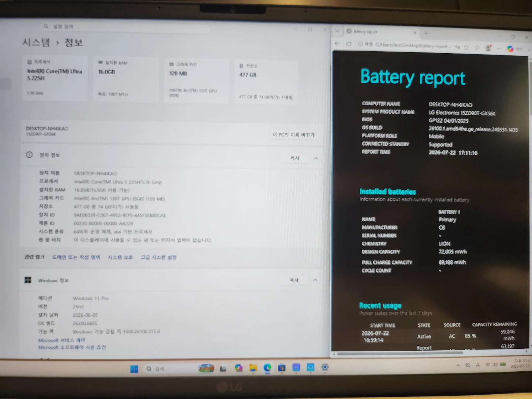Click the Windows 11 Pro edition value
Image resolution: width=532 pixels, height=399 pixels.
pos(91,298)
